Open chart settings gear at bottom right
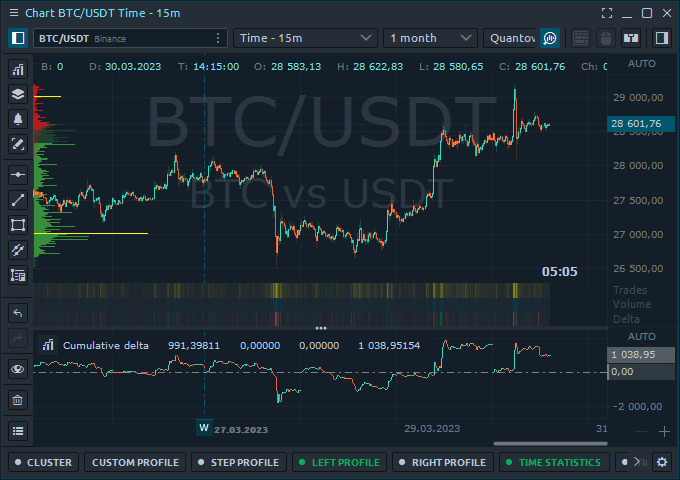The width and height of the screenshot is (680, 480). pyautogui.click(x=661, y=462)
